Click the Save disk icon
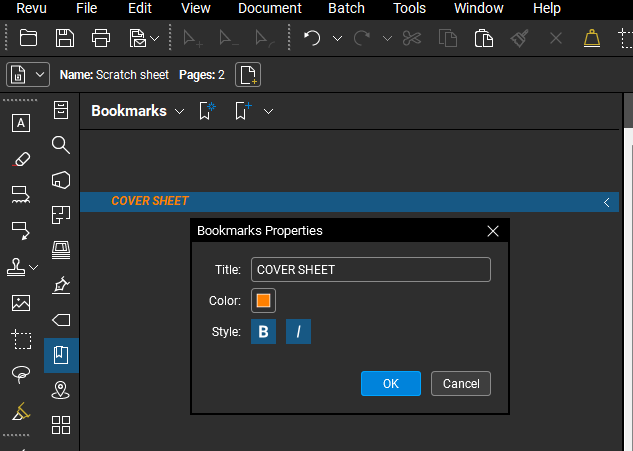The height and width of the screenshot is (451, 633). coord(65,38)
